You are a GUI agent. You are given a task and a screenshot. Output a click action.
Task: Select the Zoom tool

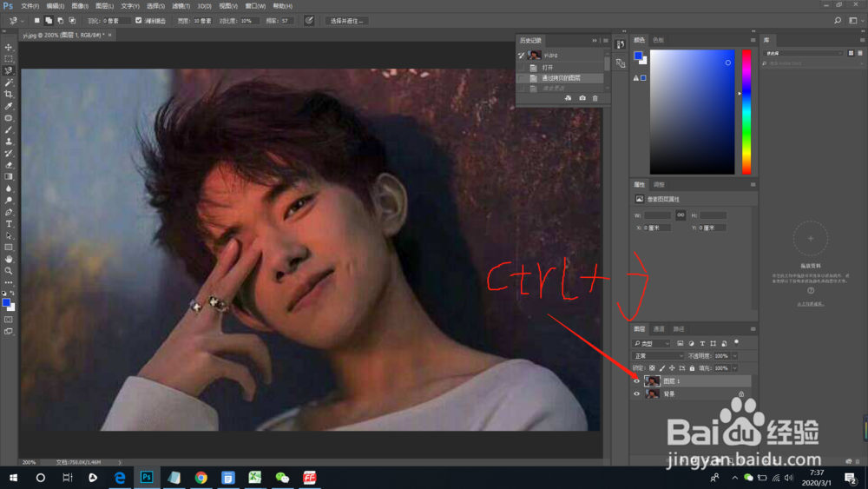tap(9, 271)
